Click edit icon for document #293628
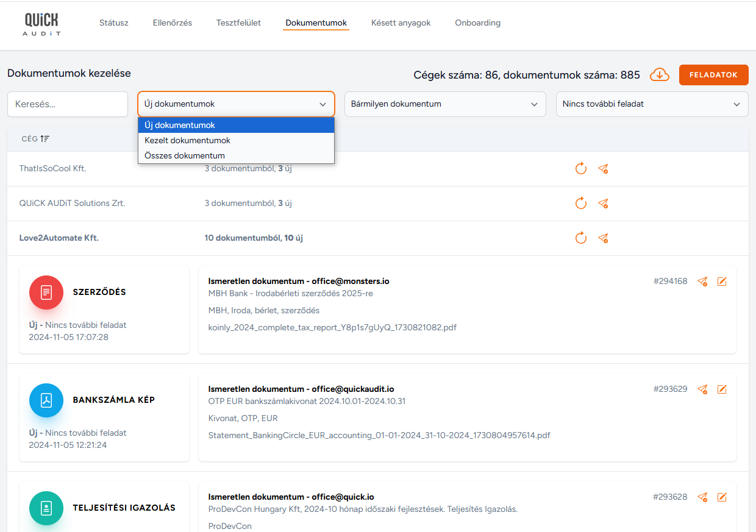The image size is (756, 532). tap(722, 497)
